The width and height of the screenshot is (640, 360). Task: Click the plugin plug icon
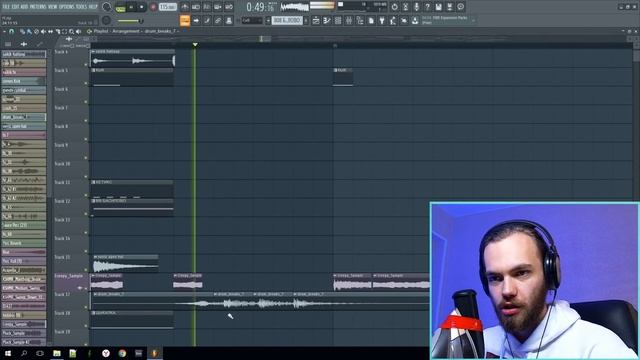coord(382,20)
